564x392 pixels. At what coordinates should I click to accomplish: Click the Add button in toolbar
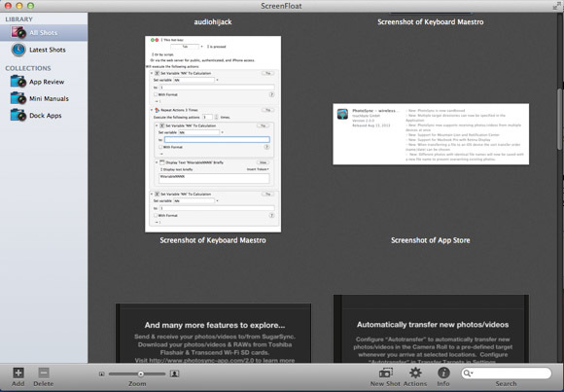point(18,376)
